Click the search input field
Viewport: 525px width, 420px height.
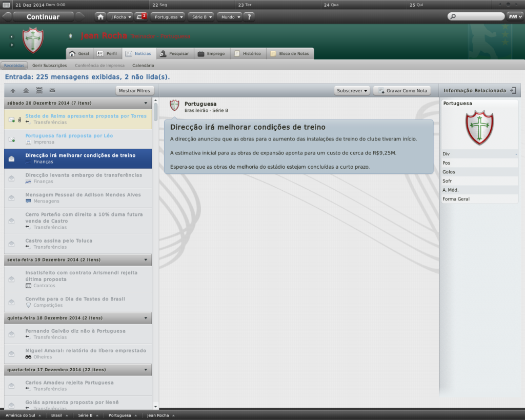tap(476, 16)
